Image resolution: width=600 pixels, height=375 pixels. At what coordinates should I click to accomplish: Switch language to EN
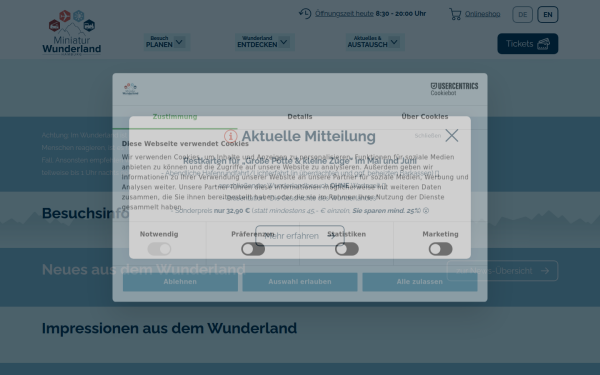[548, 15]
